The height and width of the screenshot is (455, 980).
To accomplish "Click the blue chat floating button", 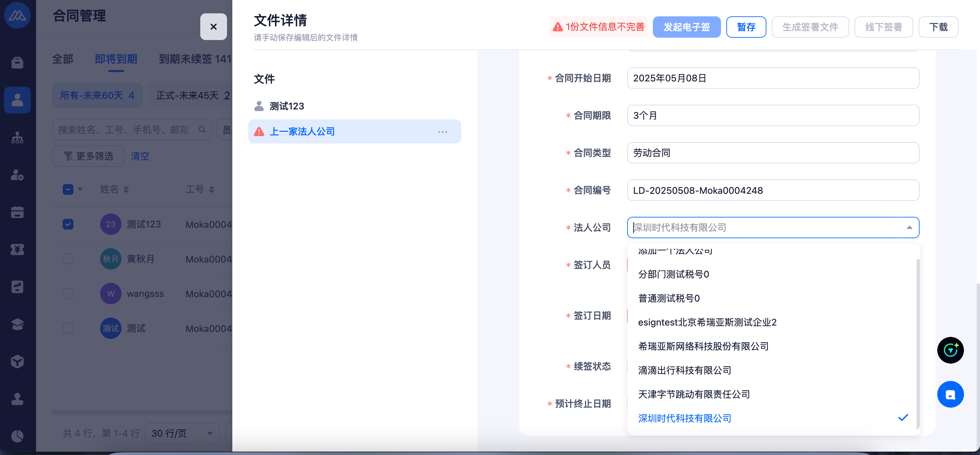I will coord(950,395).
